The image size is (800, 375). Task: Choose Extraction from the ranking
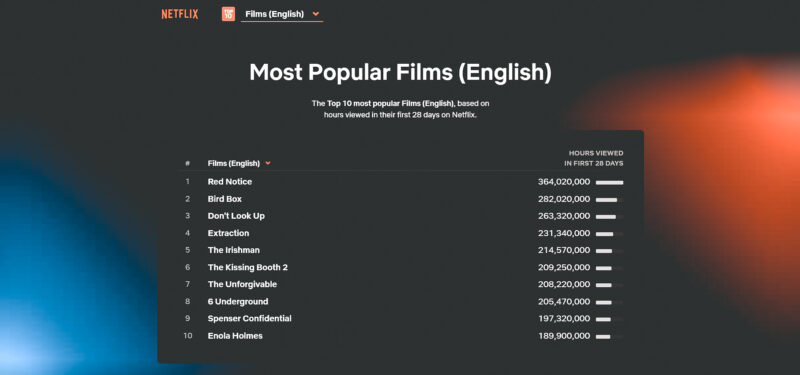tap(229, 233)
